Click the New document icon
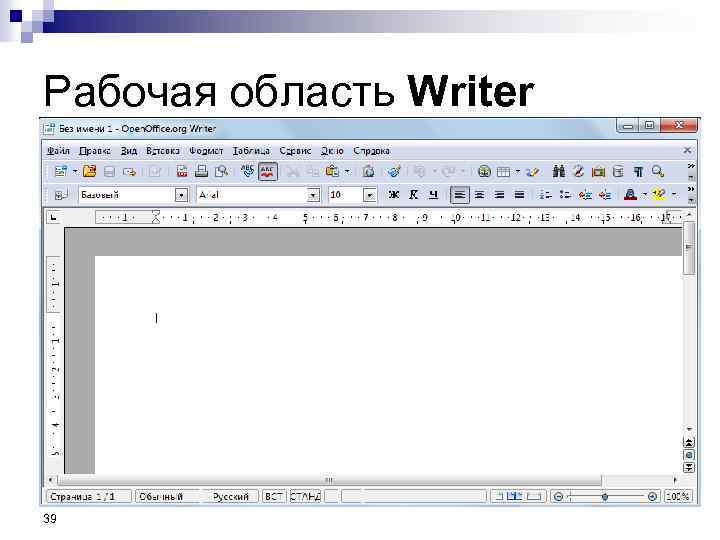 tap(60, 172)
